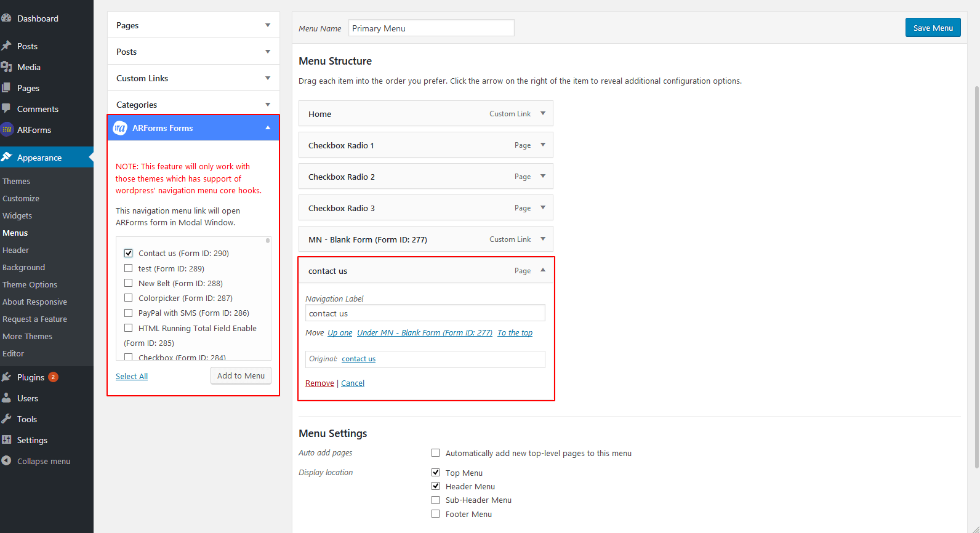Check Automatically add new top-level pages

coord(436,453)
